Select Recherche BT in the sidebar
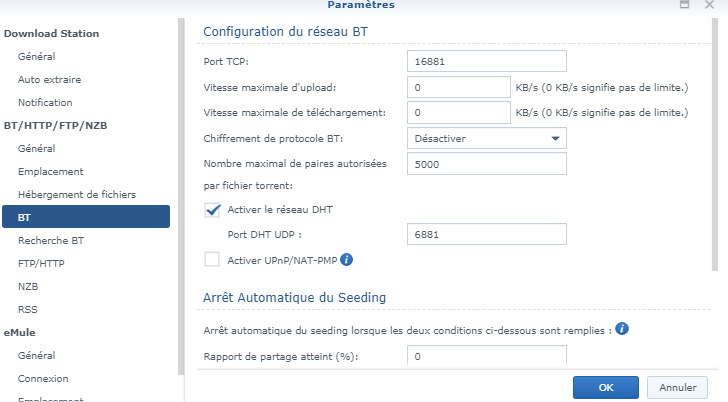The height and width of the screenshot is (402, 728). click(x=51, y=240)
